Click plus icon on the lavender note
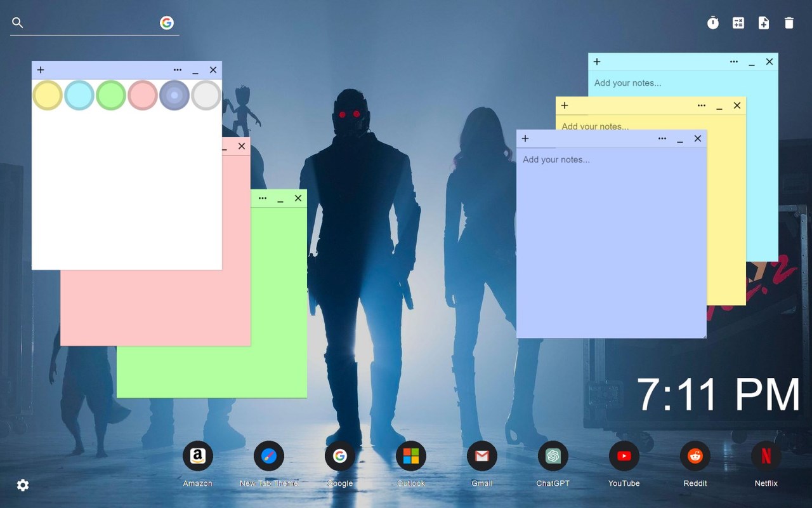Image resolution: width=812 pixels, height=508 pixels. click(x=525, y=138)
